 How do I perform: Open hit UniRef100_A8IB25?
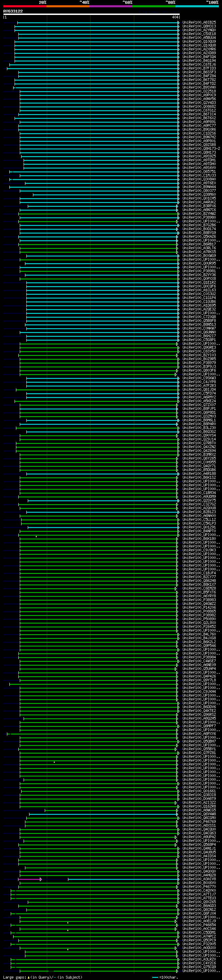tap(199, 23)
